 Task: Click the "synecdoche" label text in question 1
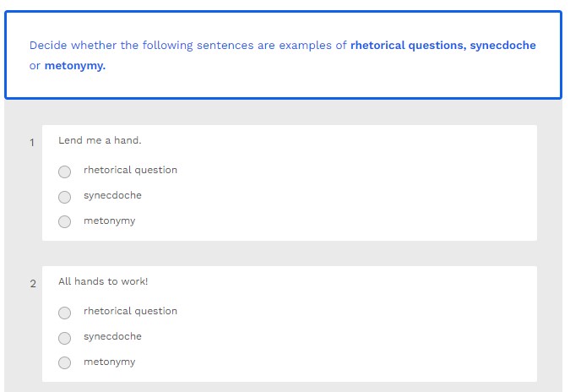tap(112, 195)
